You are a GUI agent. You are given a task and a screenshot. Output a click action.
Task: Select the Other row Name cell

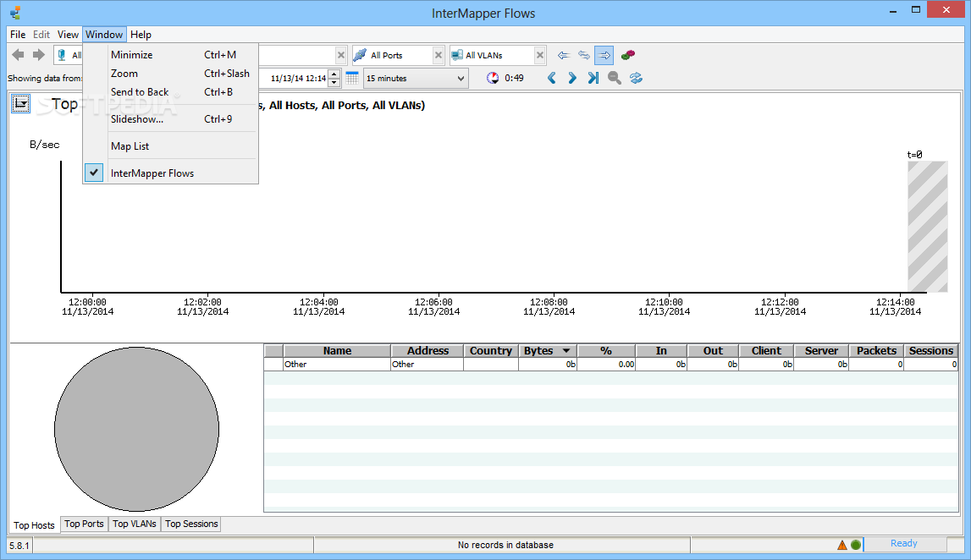(x=337, y=365)
